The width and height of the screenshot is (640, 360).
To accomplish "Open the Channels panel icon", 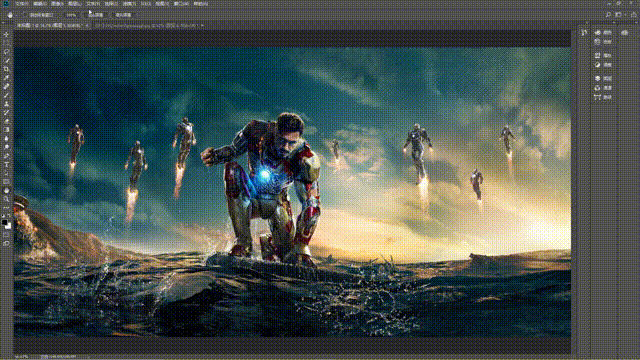I will click(x=598, y=87).
